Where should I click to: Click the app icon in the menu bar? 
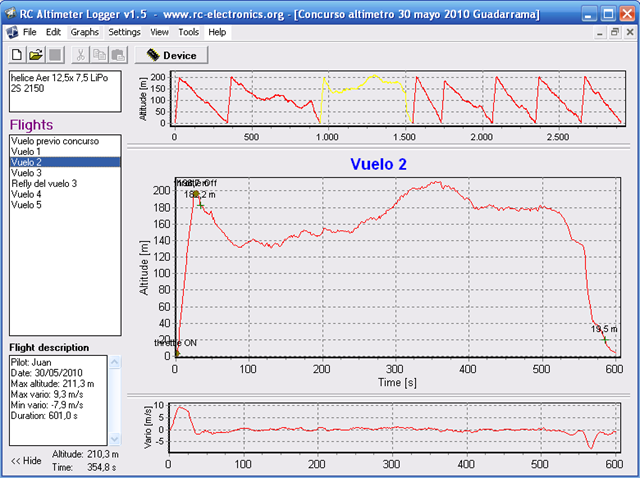[x=12, y=32]
